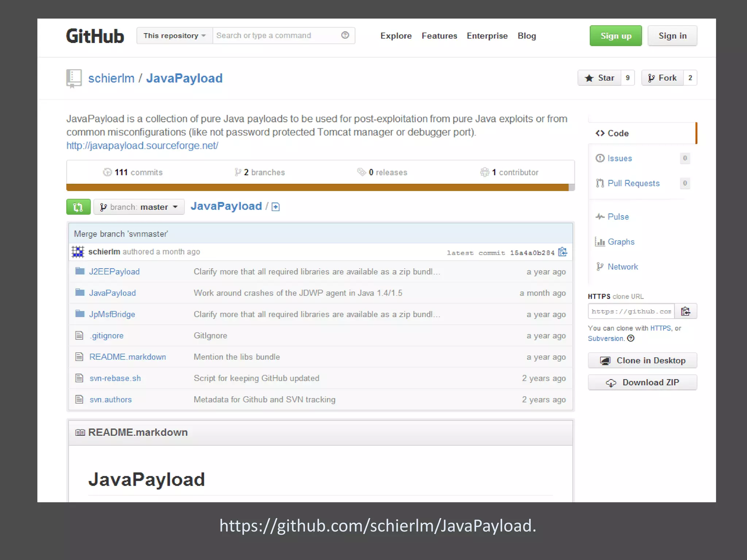747x560 pixels.
Task: Click the Clone in Desktop button
Action: pos(642,360)
